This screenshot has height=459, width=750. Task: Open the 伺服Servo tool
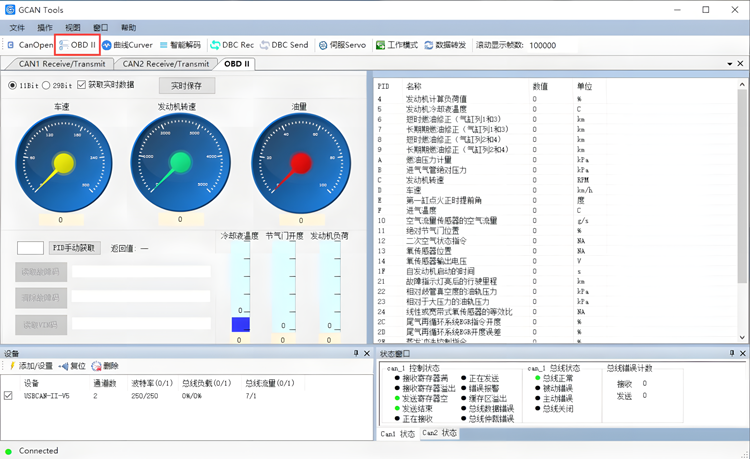click(x=342, y=45)
